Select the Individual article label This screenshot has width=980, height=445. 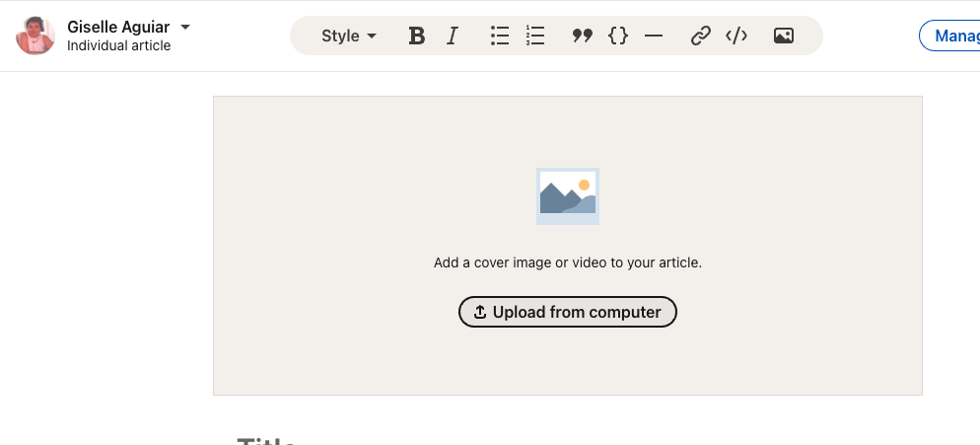pos(118,45)
